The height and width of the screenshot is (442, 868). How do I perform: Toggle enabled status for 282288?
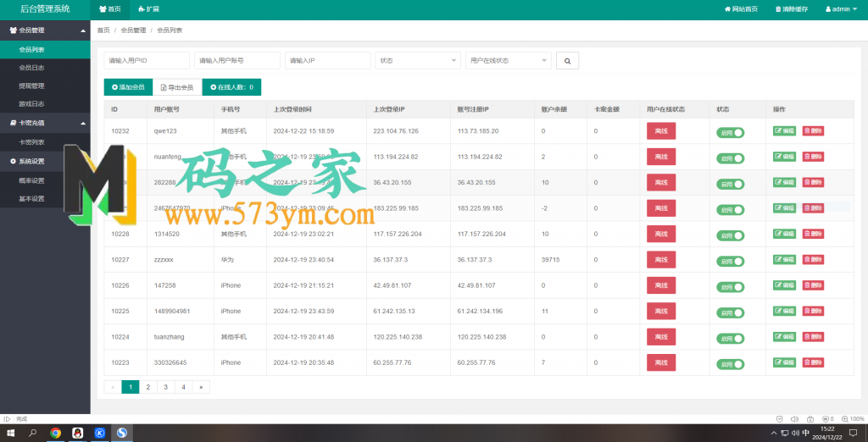[x=730, y=185]
